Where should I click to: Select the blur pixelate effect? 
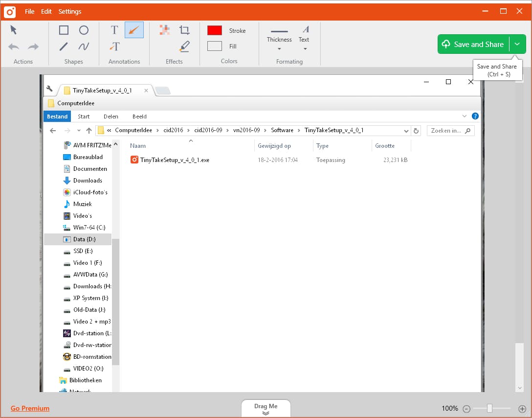[165, 30]
